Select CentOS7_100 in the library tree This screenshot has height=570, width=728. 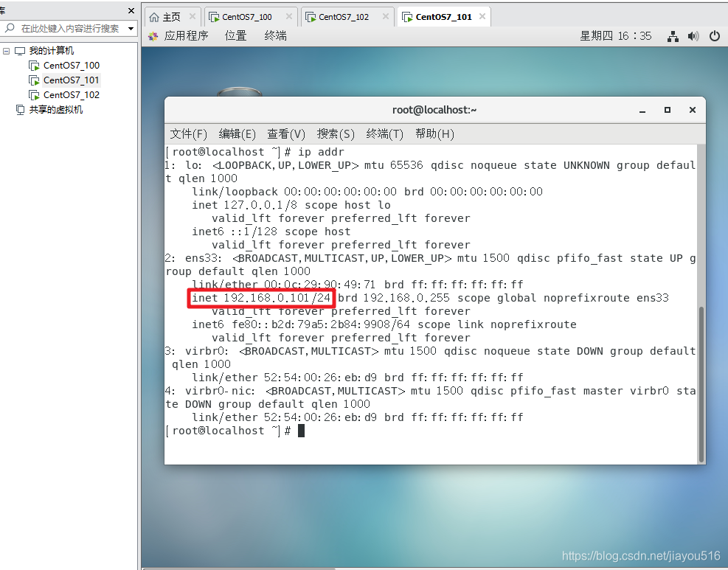[72, 66]
